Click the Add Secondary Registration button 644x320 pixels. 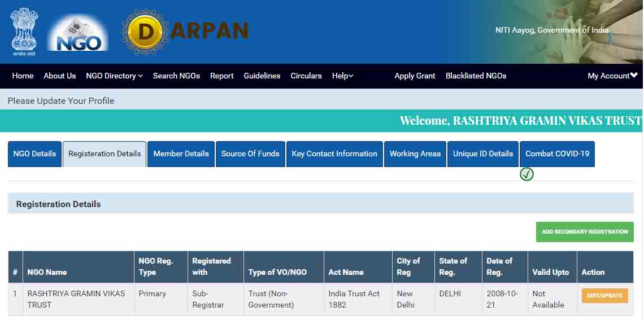(x=585, y=232)
